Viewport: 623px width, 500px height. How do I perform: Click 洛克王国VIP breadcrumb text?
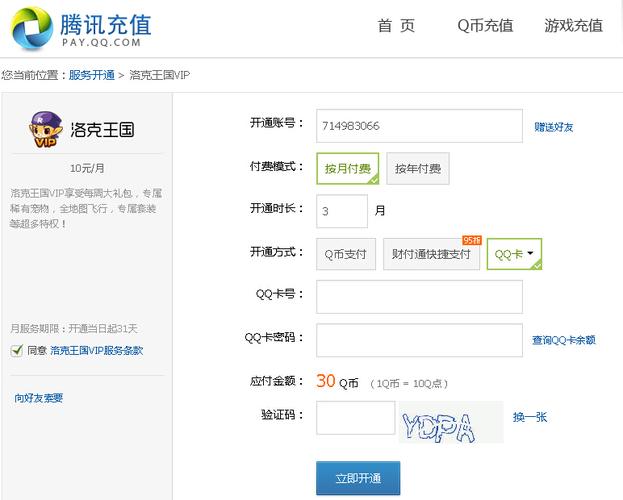click(x=160, y=75)
